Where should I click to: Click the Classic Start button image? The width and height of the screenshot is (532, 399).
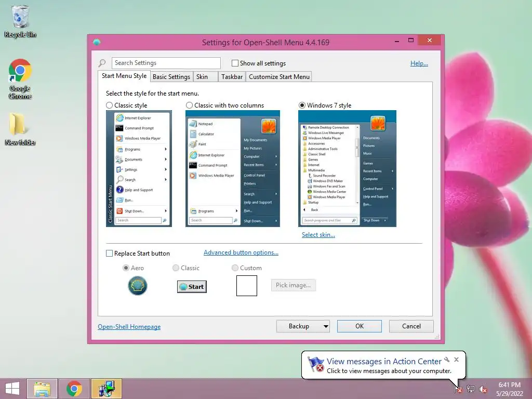click(x=192, y=287)
